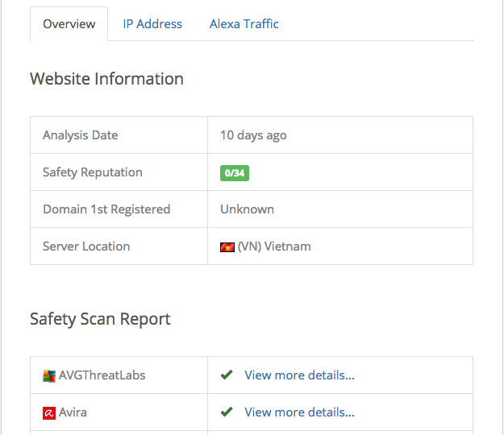
Task: Click the green checkmark in the Avira row
Action: tap(227, 412)
